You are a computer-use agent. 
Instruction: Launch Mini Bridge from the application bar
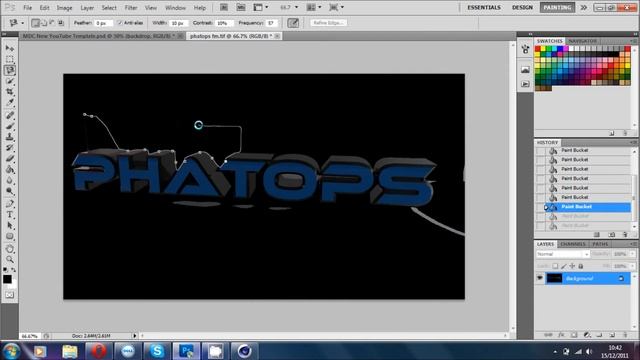(x=241, y=7)
